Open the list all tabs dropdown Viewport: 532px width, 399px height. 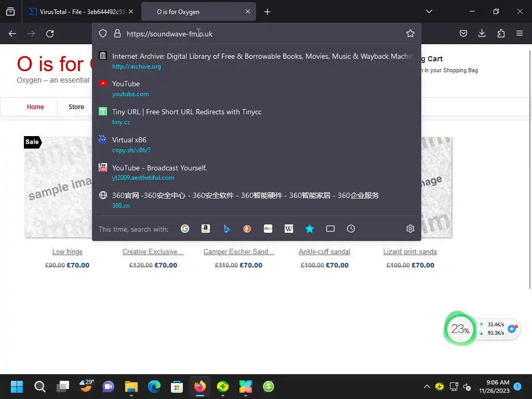coord(429,11)
